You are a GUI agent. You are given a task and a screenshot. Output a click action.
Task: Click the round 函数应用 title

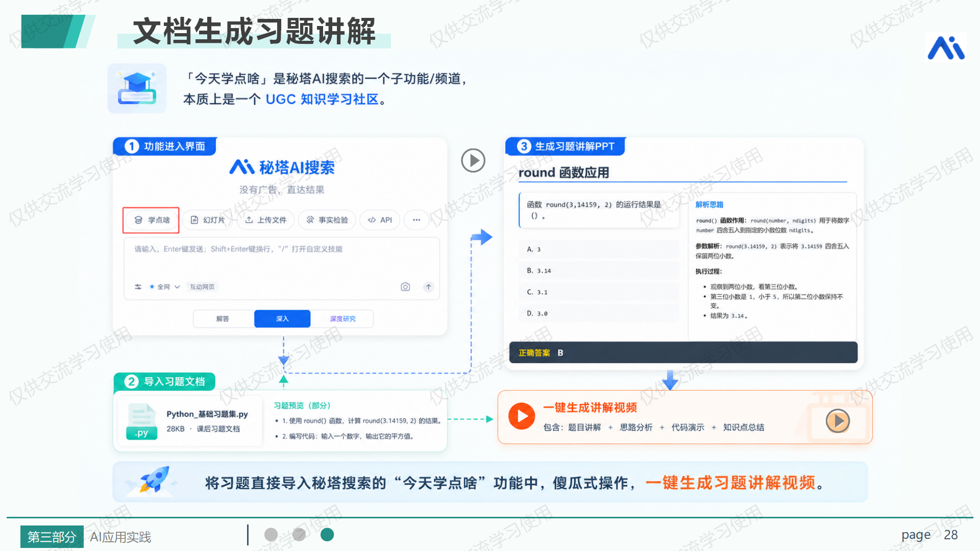[x=563, y=172]
